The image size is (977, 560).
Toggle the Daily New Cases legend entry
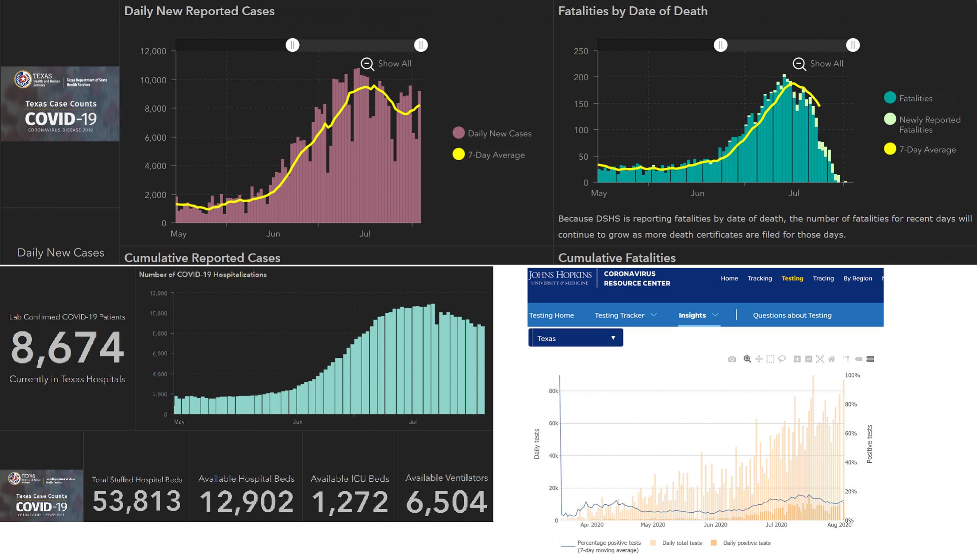pos(492,133)
